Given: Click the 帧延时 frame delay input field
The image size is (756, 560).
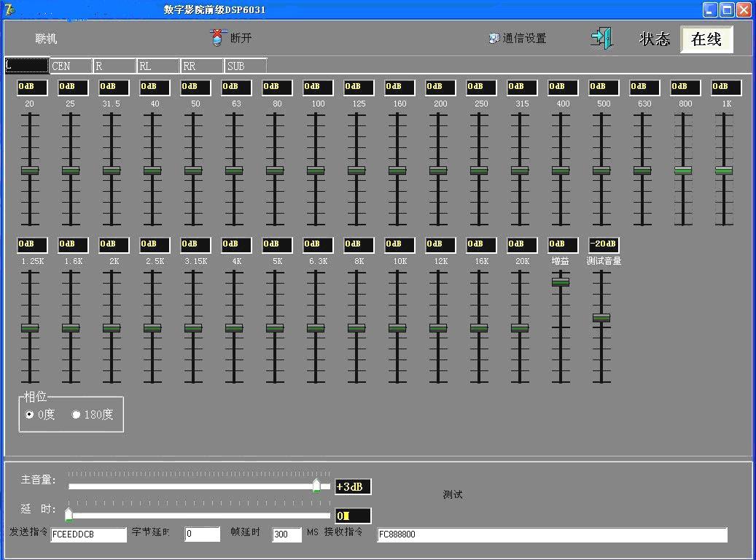Looking at the screenshot, I should tap(287, 534).
